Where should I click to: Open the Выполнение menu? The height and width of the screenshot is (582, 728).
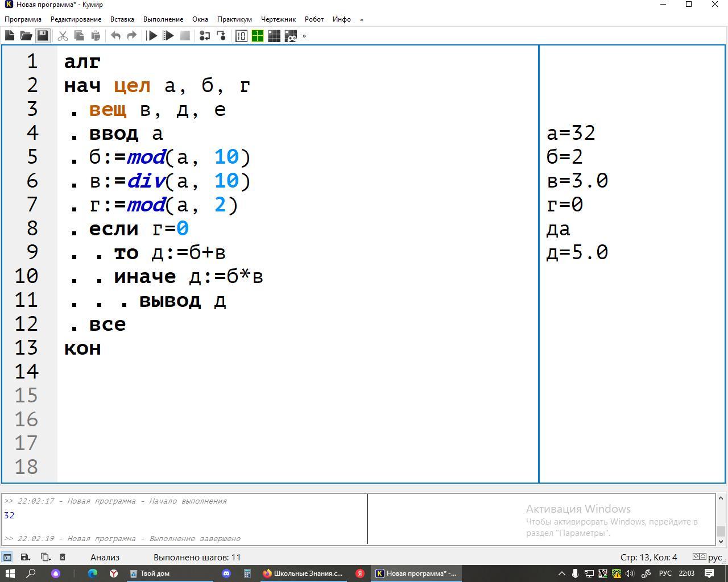pyautogui.click(x=163, y=19)
